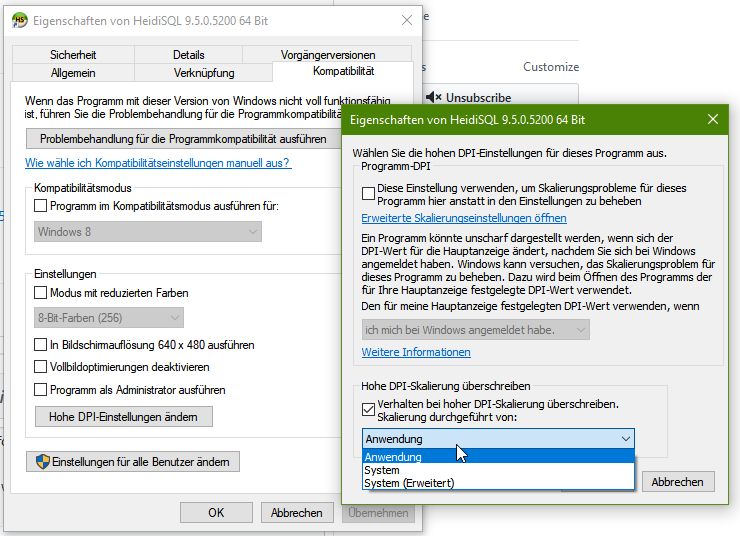This screenshot has height=536, width=740.
Task: Click Abbrechen in the DPI dialog
Action: [x=678, y=482]
